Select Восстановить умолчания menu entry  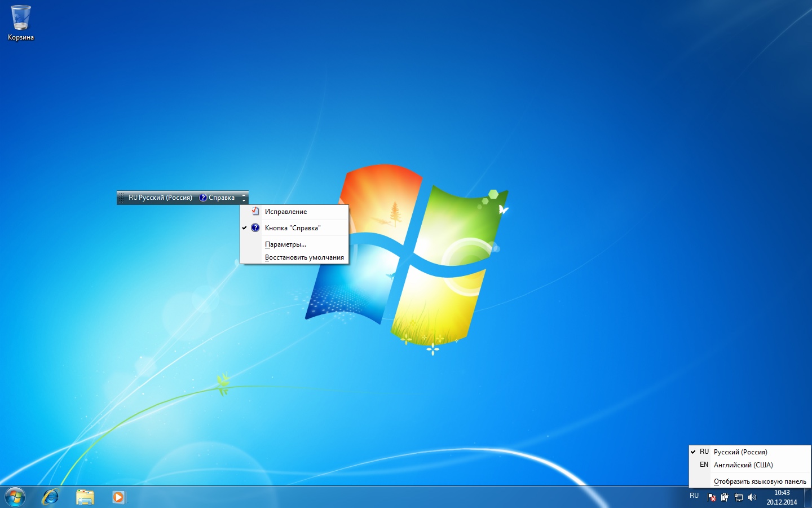tap(294, 257)
